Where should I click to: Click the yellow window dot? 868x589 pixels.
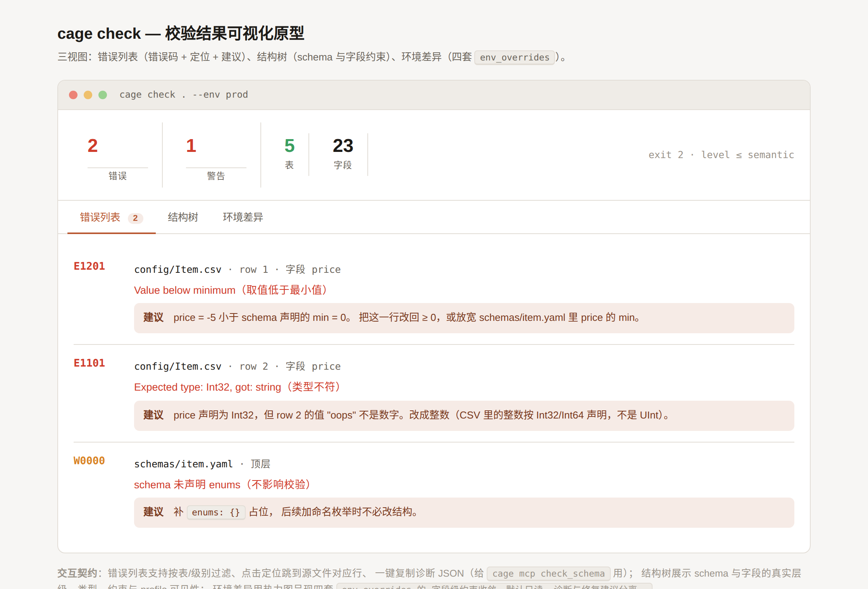pyautogui.click(x=88, y=95)
